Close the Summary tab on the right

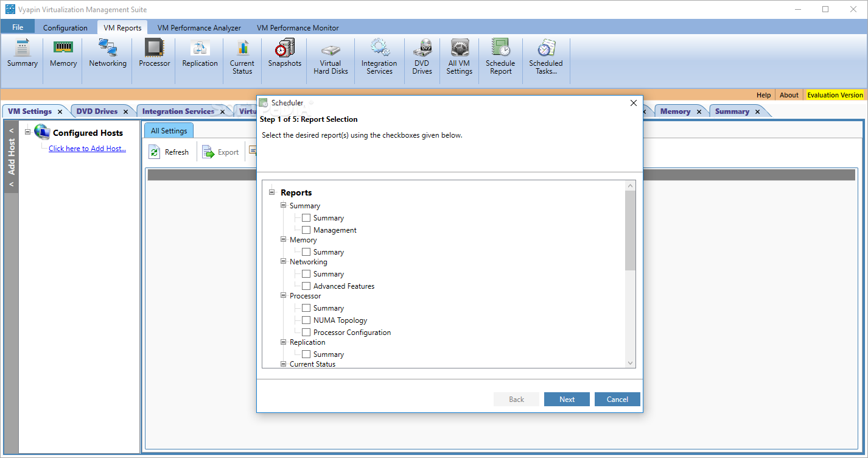757,112
